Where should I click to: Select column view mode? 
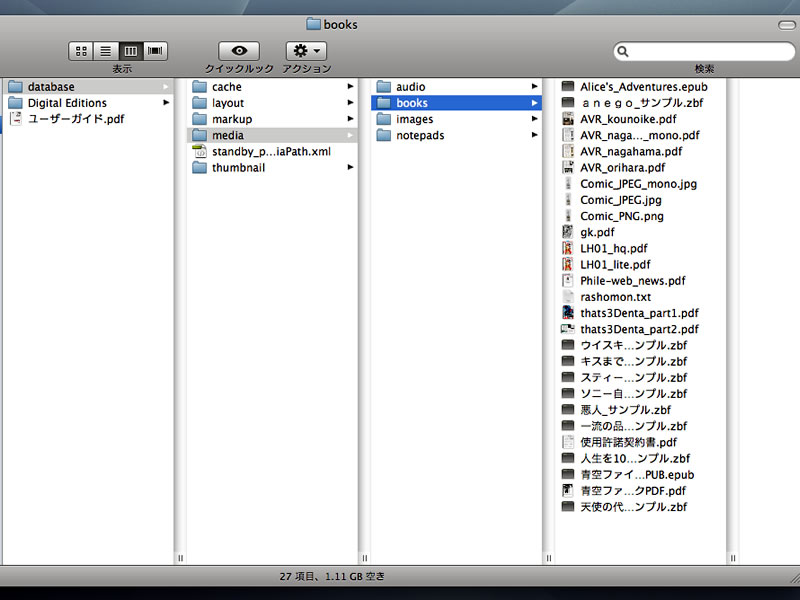point(130,51)
